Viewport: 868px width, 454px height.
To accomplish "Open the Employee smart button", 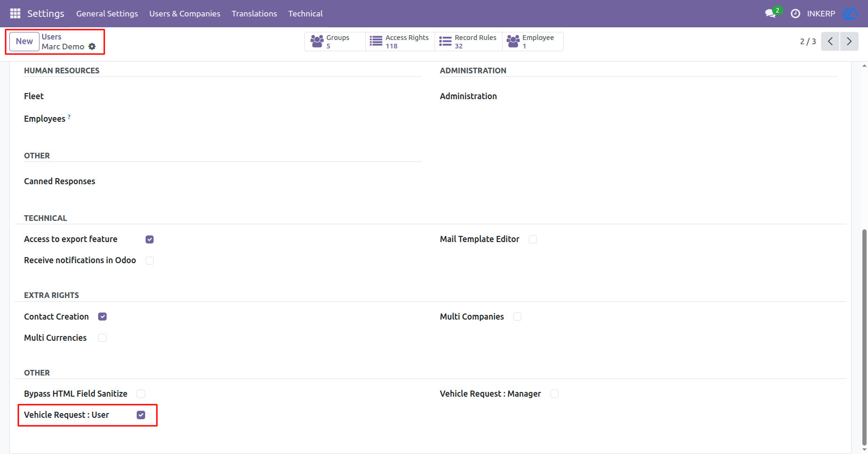I will tap(533, 41).
